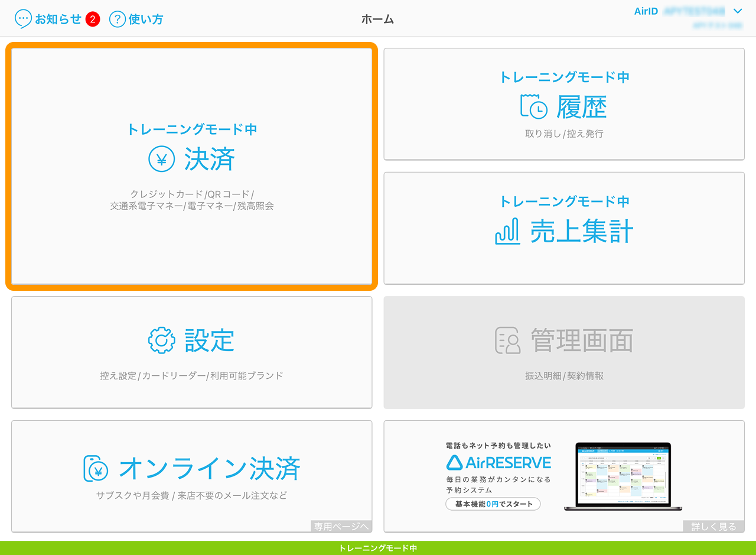Viewport: 756px width, 555px height.
Task: Click the yen card icon beside オンライン決済
Action: tap(96, 469)
